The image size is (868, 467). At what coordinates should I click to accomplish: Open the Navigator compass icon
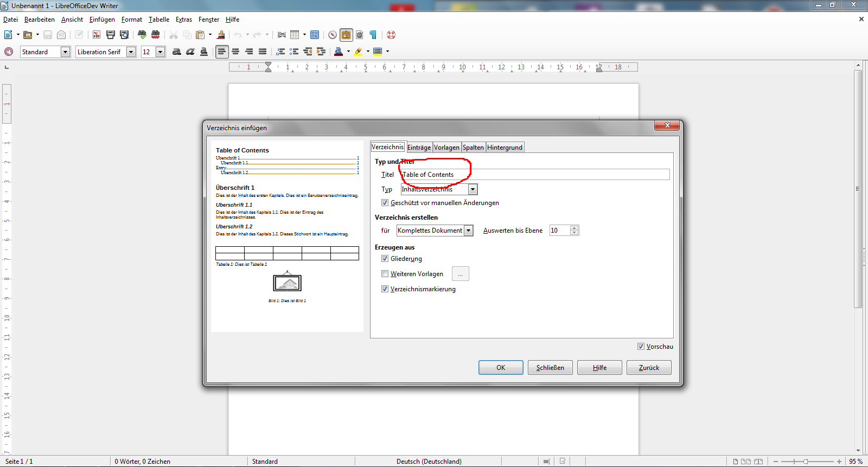tap(333, 35)
